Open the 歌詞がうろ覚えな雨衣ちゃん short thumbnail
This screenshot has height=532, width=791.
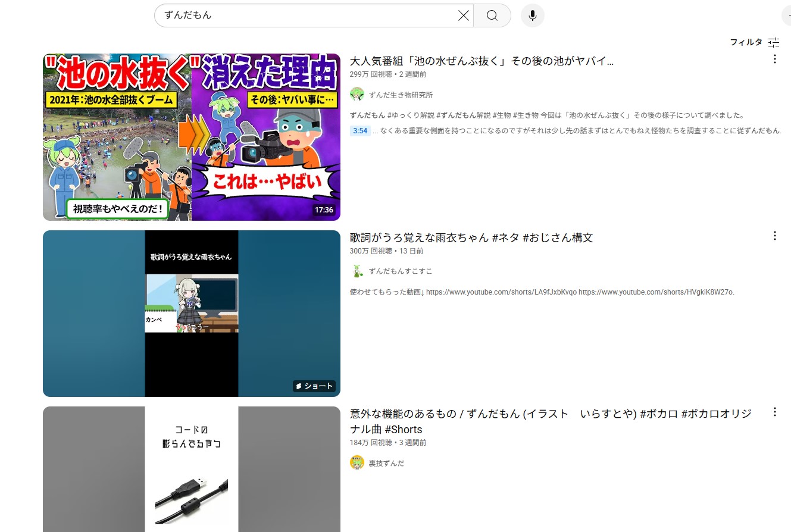point(192,314)
